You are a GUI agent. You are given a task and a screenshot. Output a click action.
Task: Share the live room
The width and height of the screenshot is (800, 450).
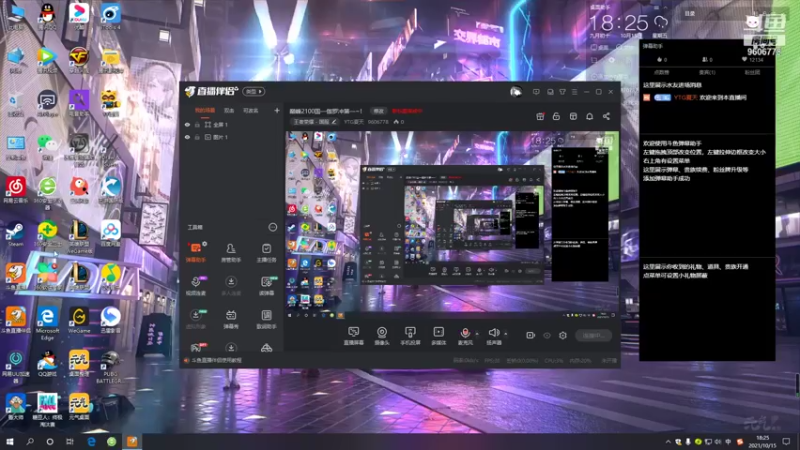[606, 116]
